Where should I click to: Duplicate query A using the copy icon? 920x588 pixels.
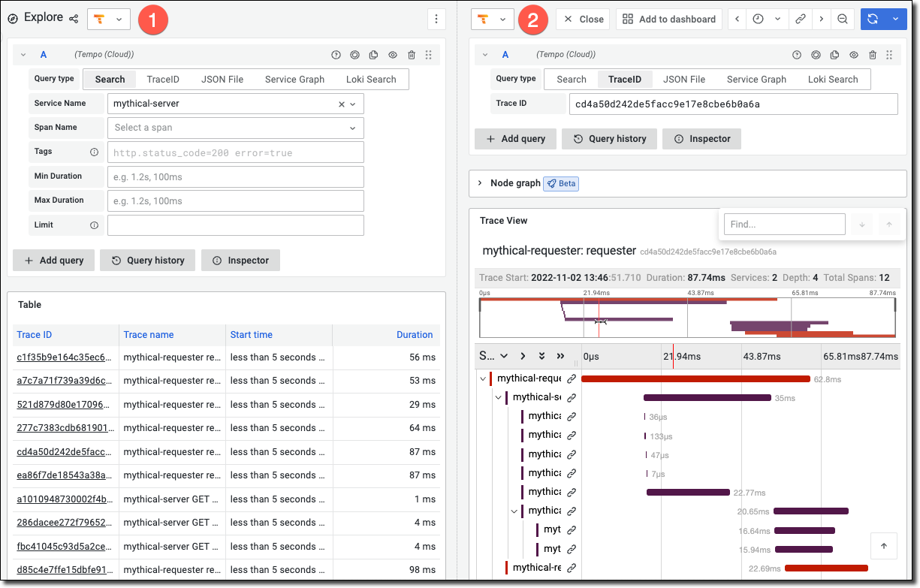[373, 54]
